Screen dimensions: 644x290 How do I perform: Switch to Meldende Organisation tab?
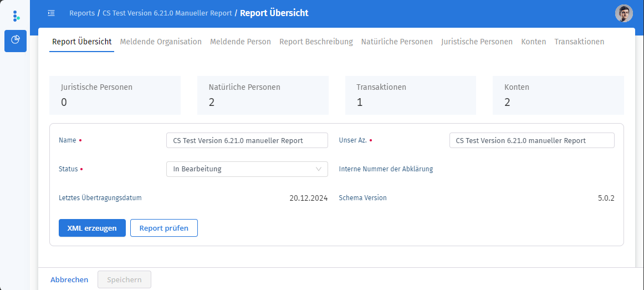click(x=161, y=42)
